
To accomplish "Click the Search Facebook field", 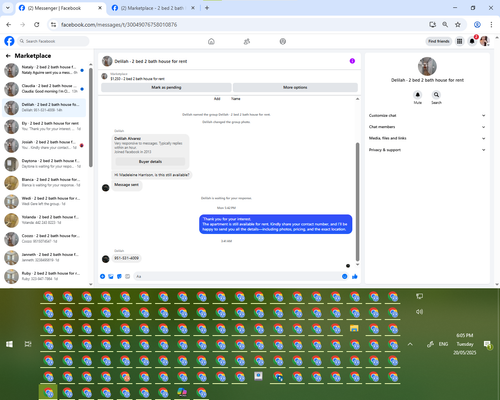I will [x=53, y=41].
